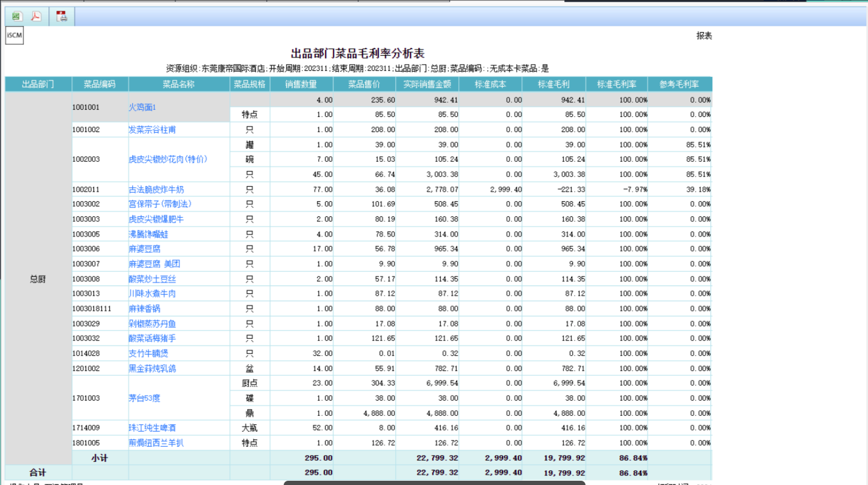Select the 总厨 department cell
Image resolution: width=868 pixels, height=485 pixels.
point(38,279)
